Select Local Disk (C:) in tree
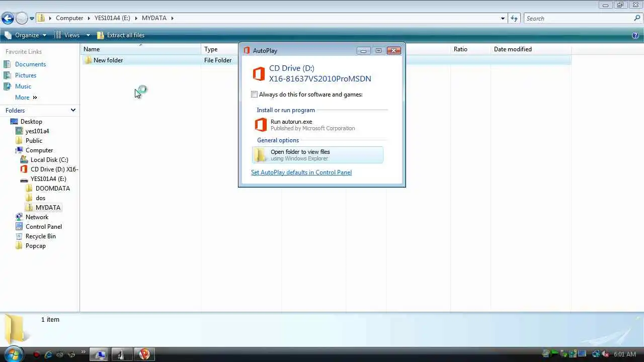This screenshot has height=362, width=644. click(49, 160)
